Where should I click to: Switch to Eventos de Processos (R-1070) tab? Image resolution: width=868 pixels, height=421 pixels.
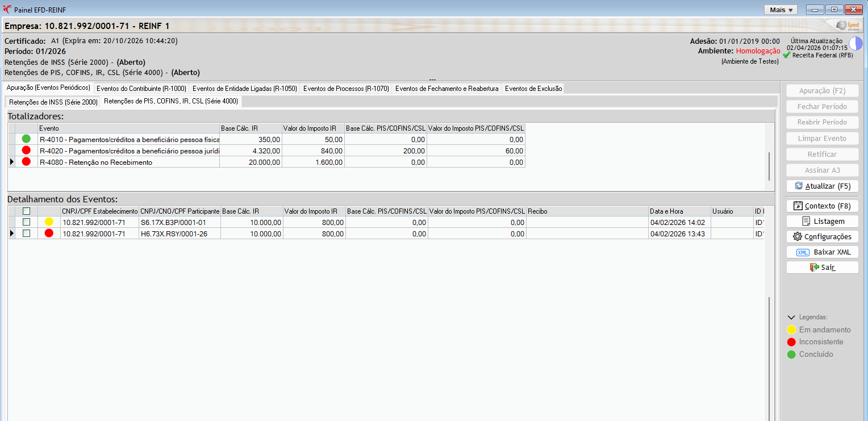(x=346, y=89)
